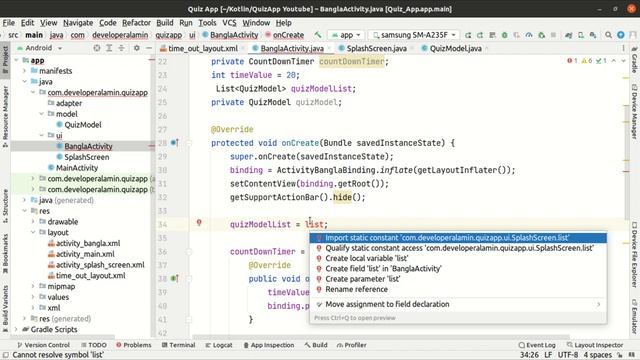Open the editor tabs more-options menu
The image size is (640, 360).
click(x=623, y=48)
